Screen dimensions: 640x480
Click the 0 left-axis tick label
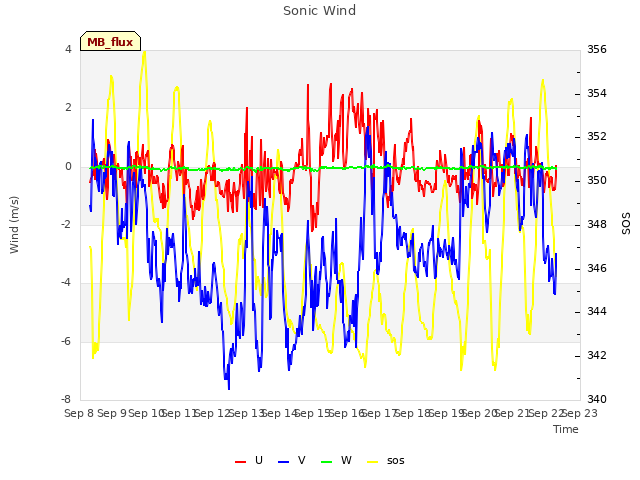68,167
